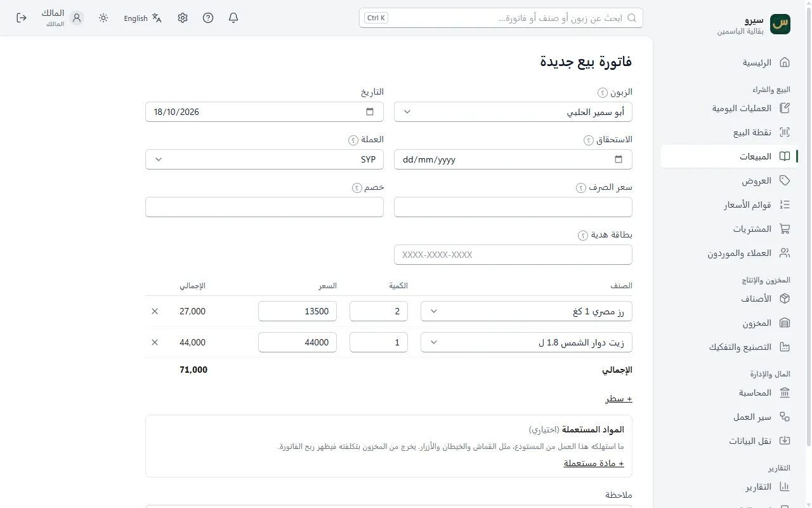Navigate to المشتريات in sidebar
This screenshot has height=508, width=812.
coord(730,229)
